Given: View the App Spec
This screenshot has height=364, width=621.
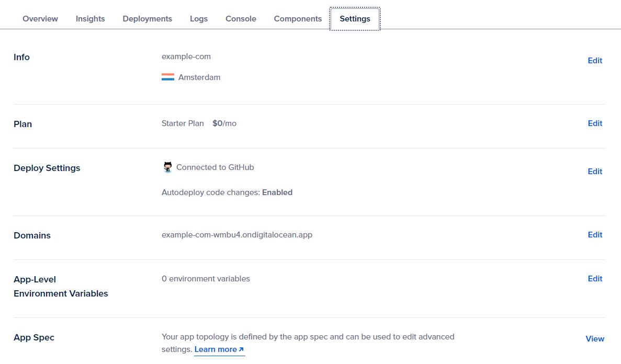Looking at the screenshot, I should point(595,339).
